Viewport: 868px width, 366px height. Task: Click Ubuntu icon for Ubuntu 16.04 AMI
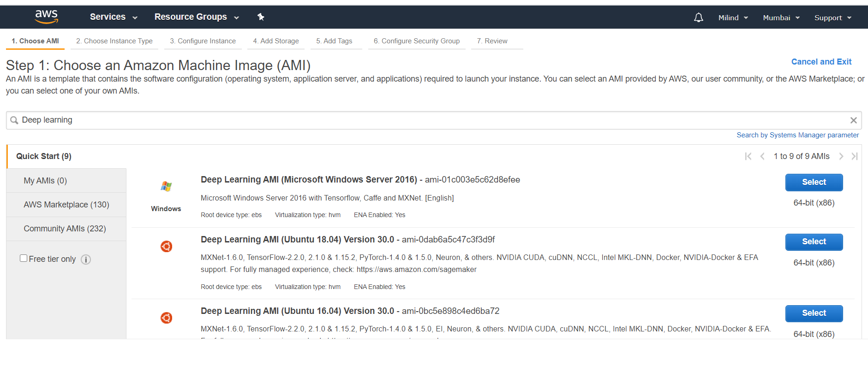click(x=166, y=318)
